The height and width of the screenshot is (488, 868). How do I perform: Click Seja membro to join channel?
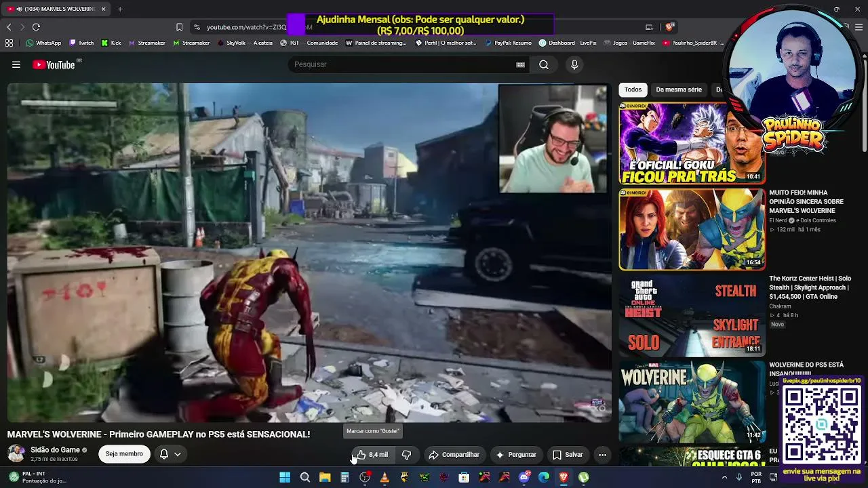124,454
